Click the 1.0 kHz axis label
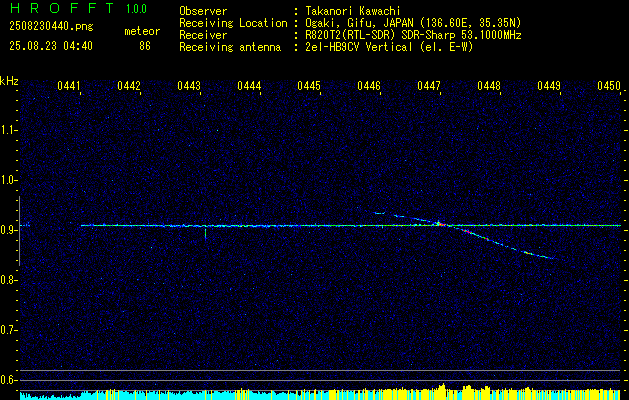 pos(8,180)
